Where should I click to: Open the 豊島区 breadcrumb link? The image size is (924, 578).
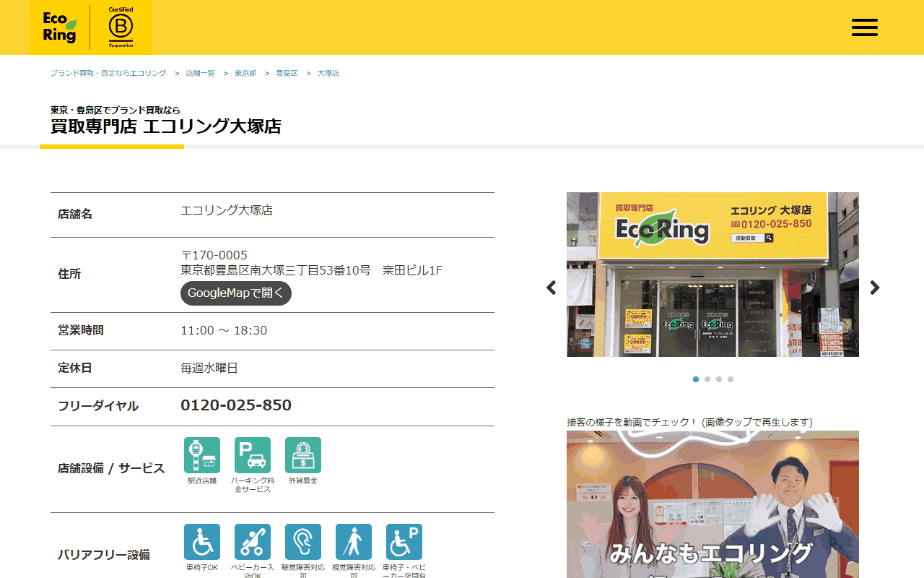(287, 74)
